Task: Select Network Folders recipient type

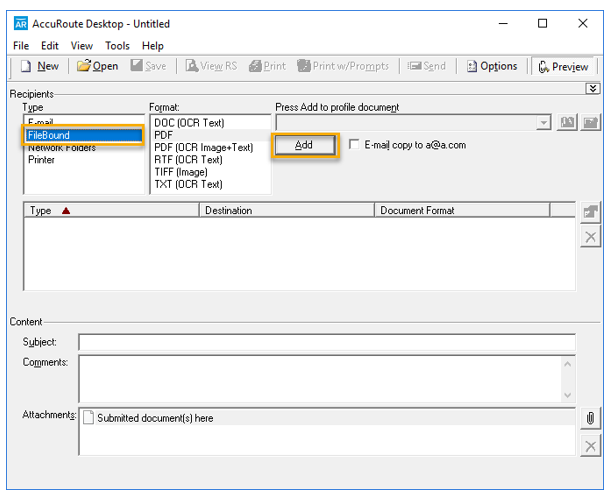Action: point(84,148)
